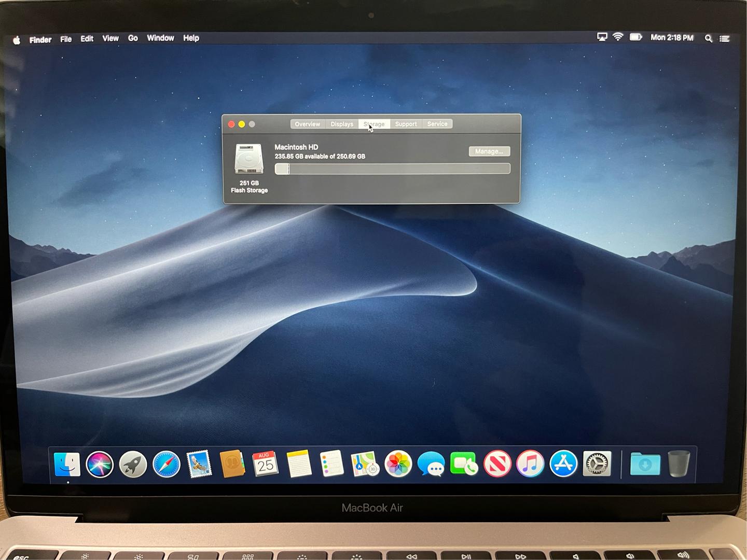Click the Manage... storage button
Image resolution: width=747 pixels, height=560 pixels.
click(x=489, y=151)
